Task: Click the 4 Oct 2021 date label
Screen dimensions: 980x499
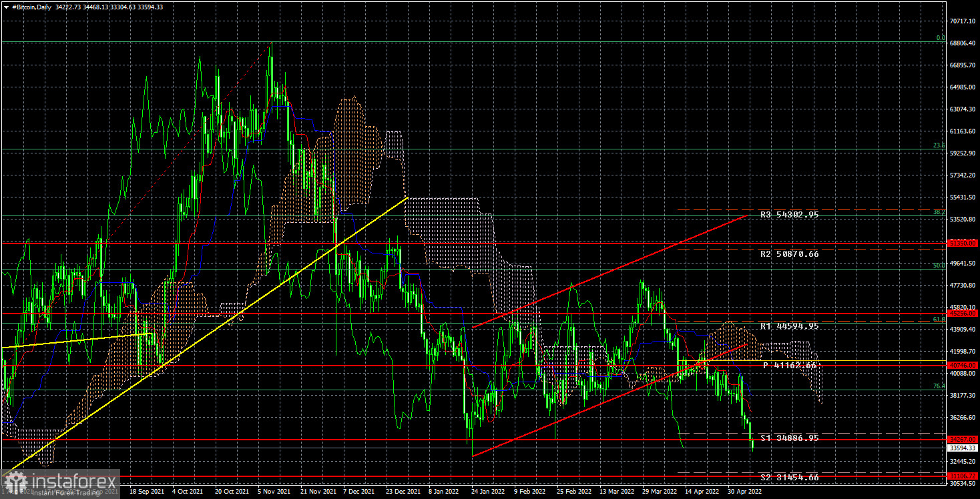Action: (188, 492)
